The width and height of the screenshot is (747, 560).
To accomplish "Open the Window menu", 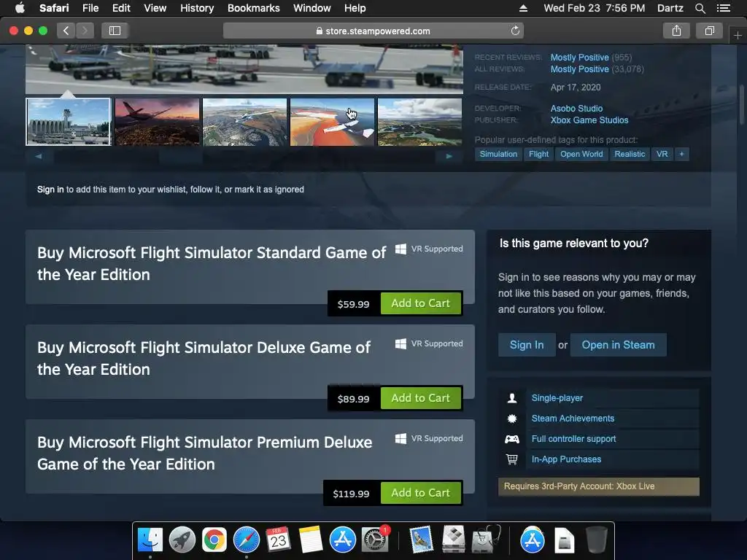I will pos(312,8).
